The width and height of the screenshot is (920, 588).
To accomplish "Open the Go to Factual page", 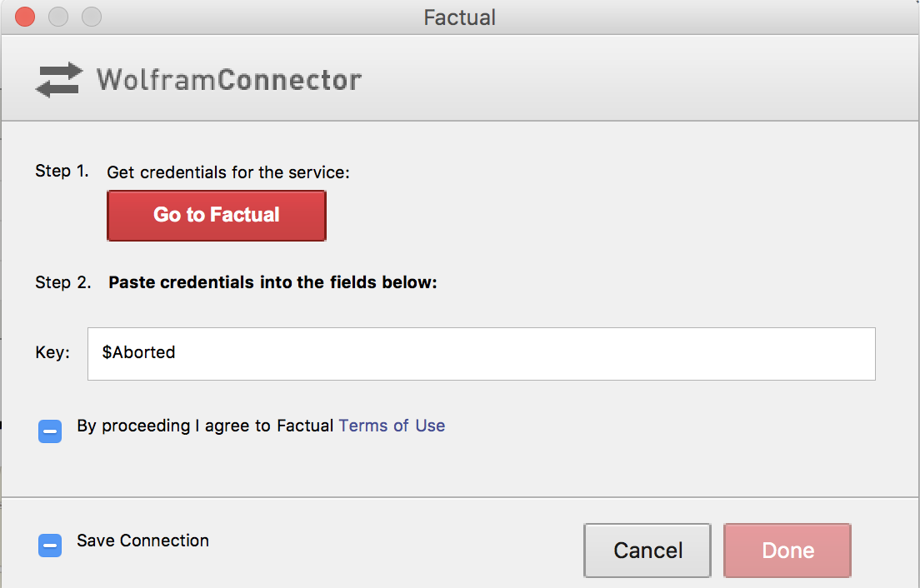I will [217, 215].
